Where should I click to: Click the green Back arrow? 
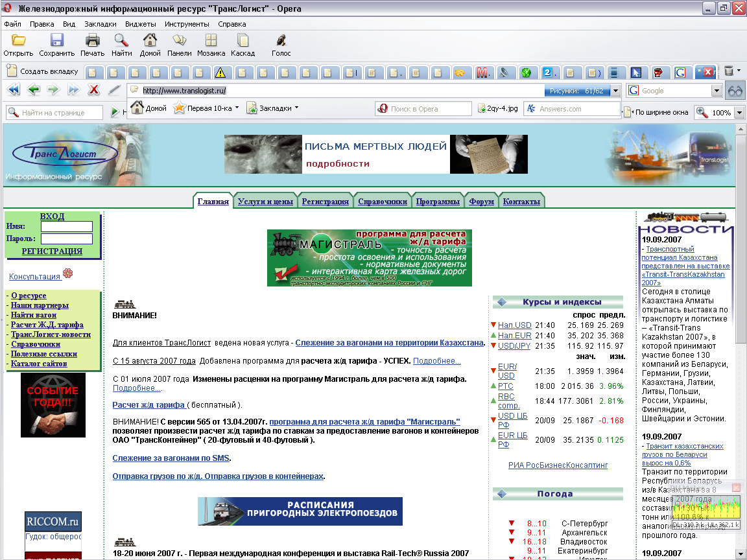pyautogui.click(x=34, y=89)
